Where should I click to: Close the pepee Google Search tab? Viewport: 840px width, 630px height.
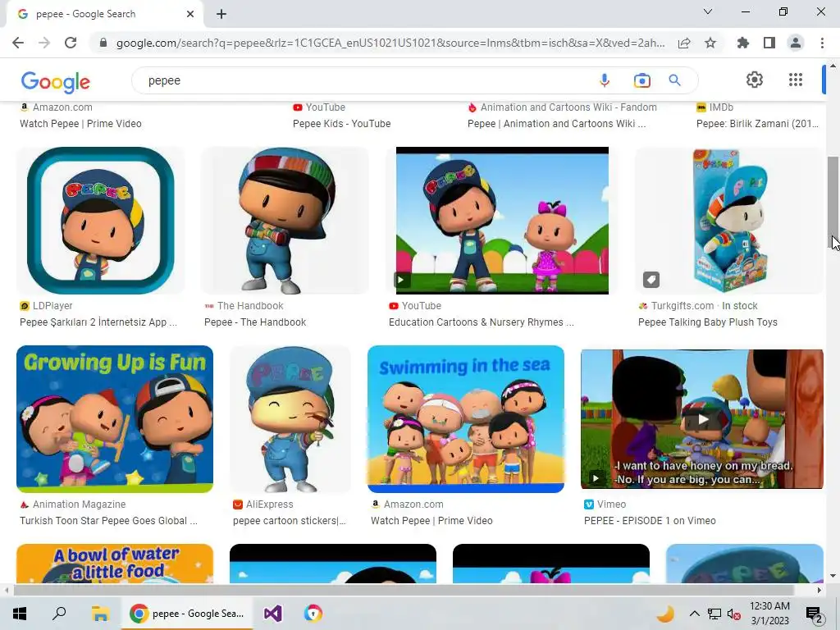[x=190, y=14]
